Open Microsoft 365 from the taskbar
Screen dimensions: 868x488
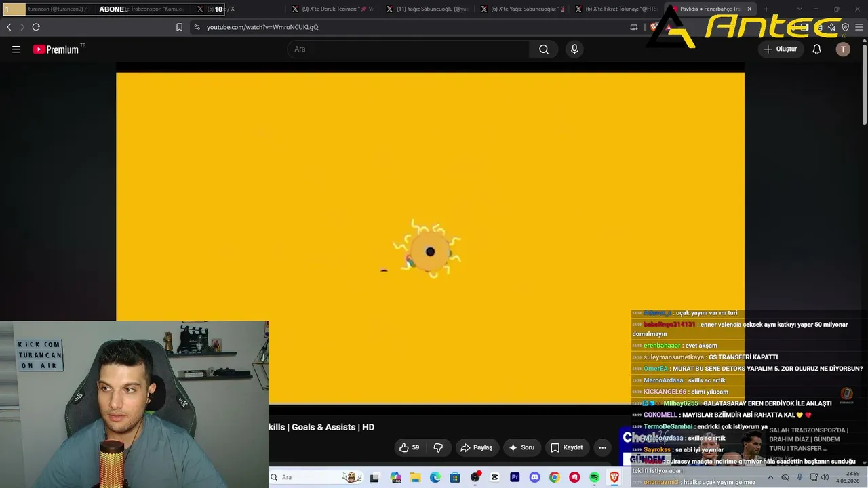pos(396,478)
